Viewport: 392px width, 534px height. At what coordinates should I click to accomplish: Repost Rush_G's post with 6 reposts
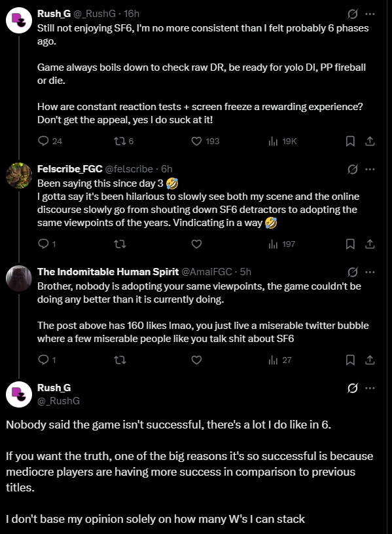coord(123,141)
